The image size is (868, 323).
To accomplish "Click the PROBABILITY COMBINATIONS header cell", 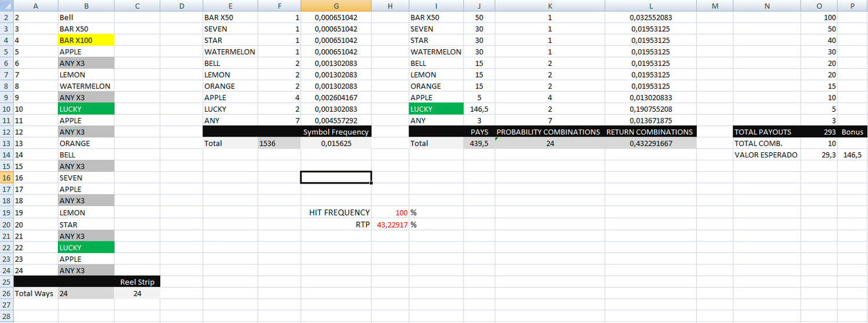I will pyautogui.click(x=549, y=132).
